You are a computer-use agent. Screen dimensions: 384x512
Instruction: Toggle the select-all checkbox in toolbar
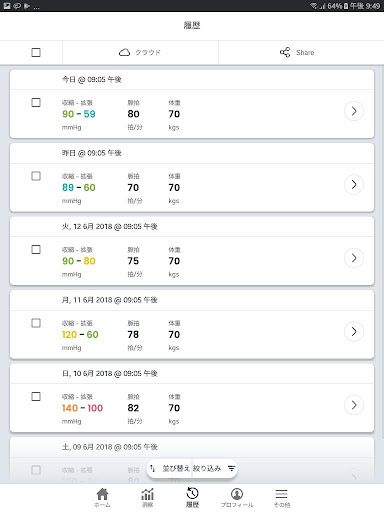(36, 52)
